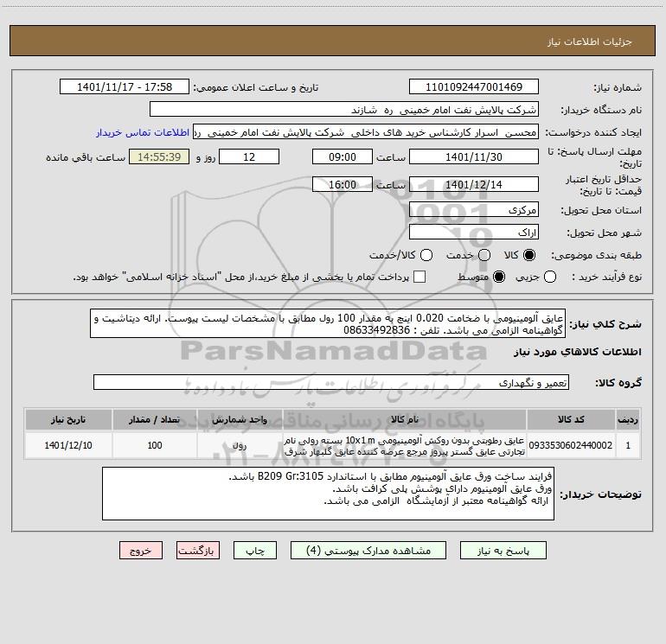Click the remaining time countdown 14:55:39
The width and height of the screenshot is (666, 644).
(x=159, y=156)
